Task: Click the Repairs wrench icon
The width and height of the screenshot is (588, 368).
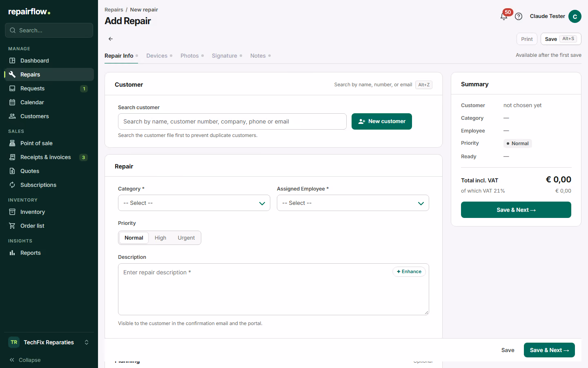Action: [x=12, y=74]
